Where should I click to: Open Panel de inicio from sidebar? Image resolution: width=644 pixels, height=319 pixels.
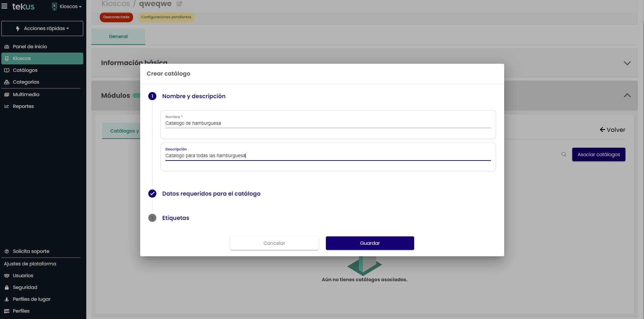click(x=30, y=47)
